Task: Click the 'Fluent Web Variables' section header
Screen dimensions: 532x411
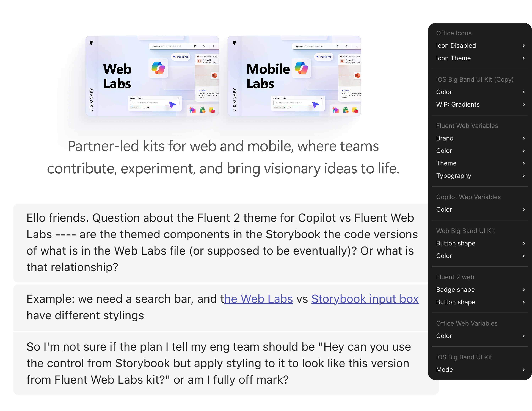Action: [x=467, y=126]
